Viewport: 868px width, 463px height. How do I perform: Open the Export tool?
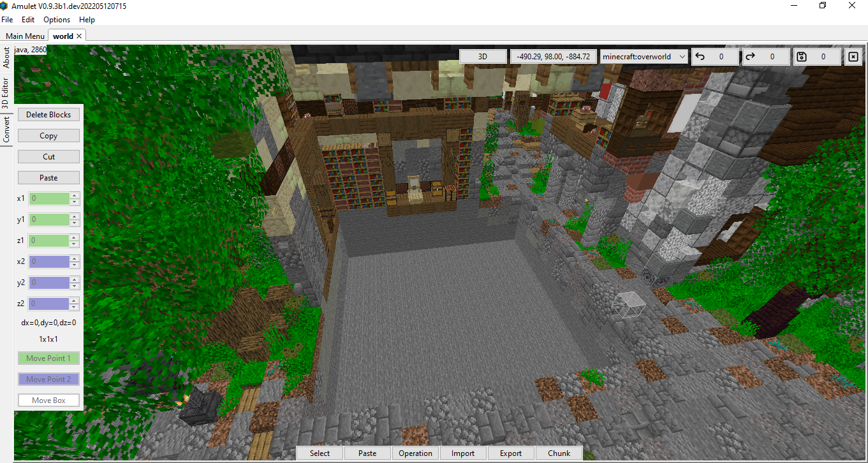point(510,453)
